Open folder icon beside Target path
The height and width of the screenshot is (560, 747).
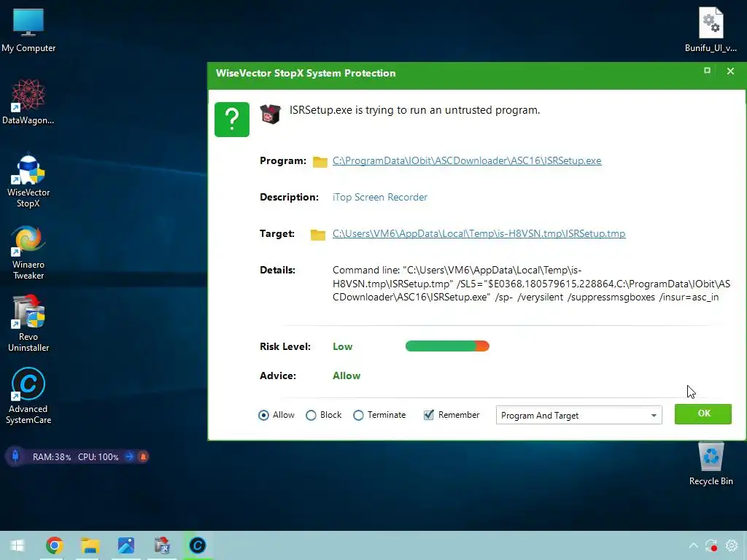click(x=318, y=235)
